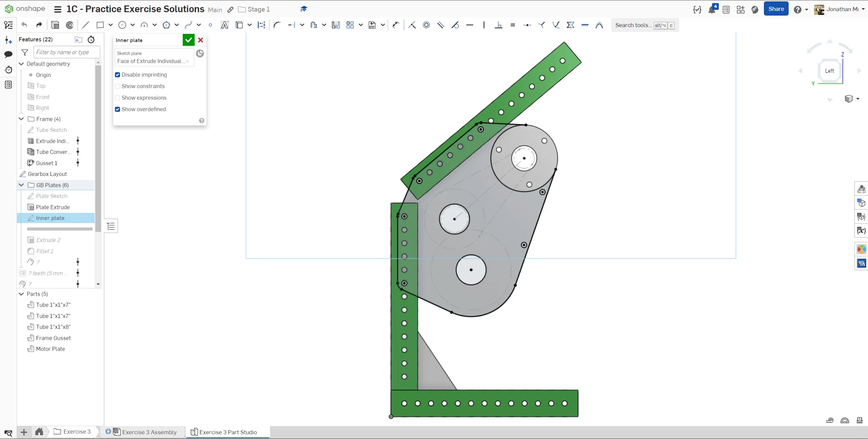Screen dimensions: 868x439
Task: Switch to Exercise 3 Assembly tab
Action: click(149, 432)
